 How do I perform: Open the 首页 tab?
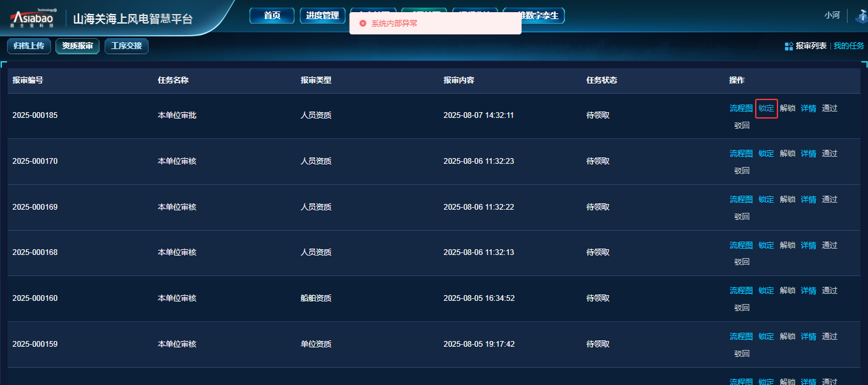tap(272, 15)
